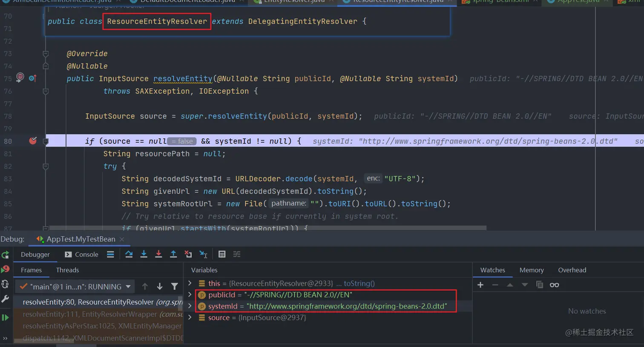Switch to the Debugger tab
644x347 pixels.
[35, 254]
